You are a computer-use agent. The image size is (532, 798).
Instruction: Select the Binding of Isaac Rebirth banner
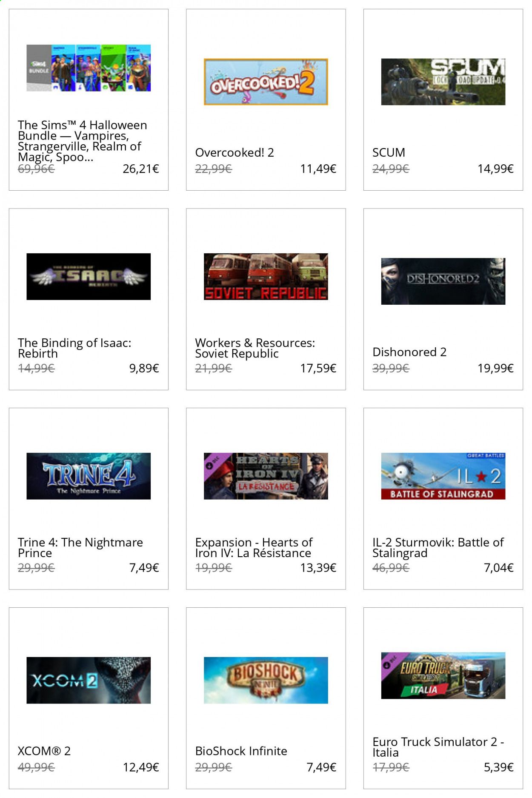tap(89, 277)
